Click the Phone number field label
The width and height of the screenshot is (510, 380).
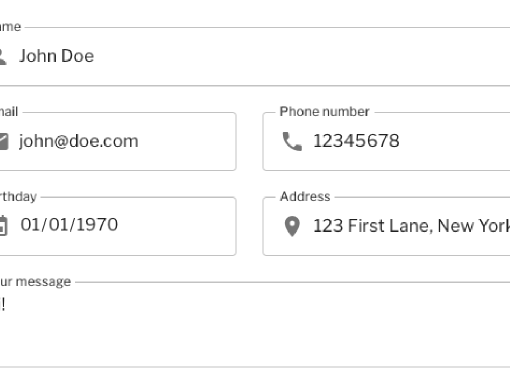[x=324, y=111]
